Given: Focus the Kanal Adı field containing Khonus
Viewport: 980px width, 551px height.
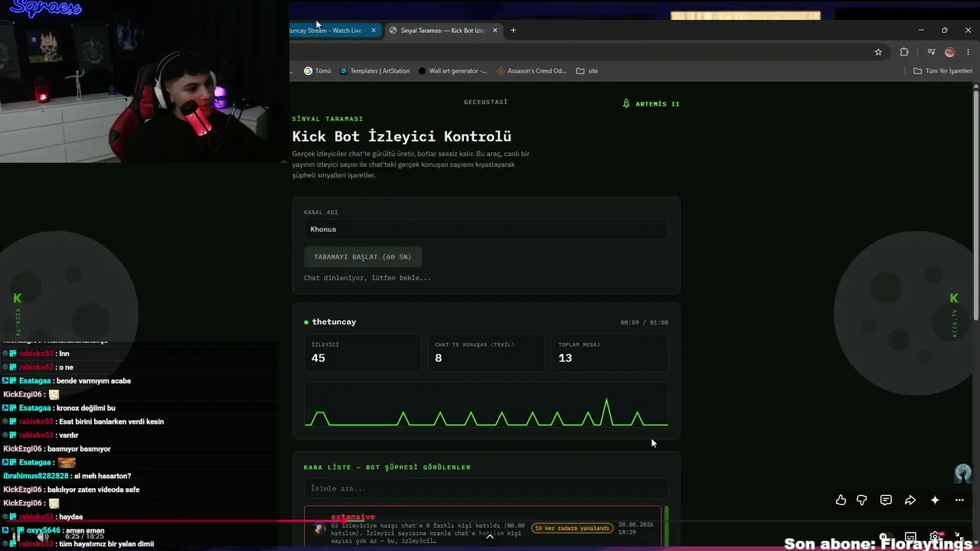Looking at the screenshot, I should tap(486, 230).
